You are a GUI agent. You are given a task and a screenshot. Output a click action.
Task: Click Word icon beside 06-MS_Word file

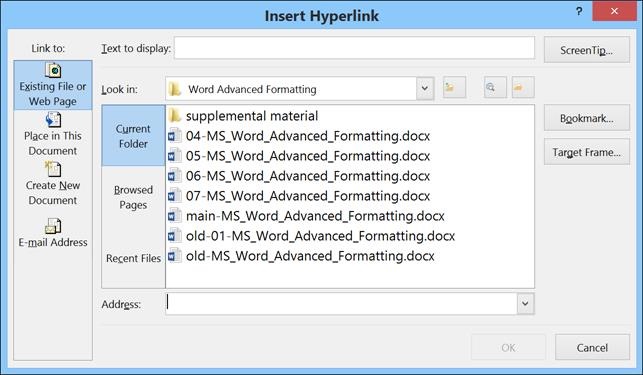(174, 176)
